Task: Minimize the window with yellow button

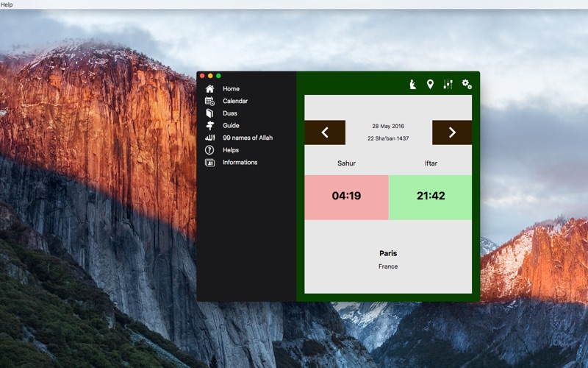Action: coord(210,76)
